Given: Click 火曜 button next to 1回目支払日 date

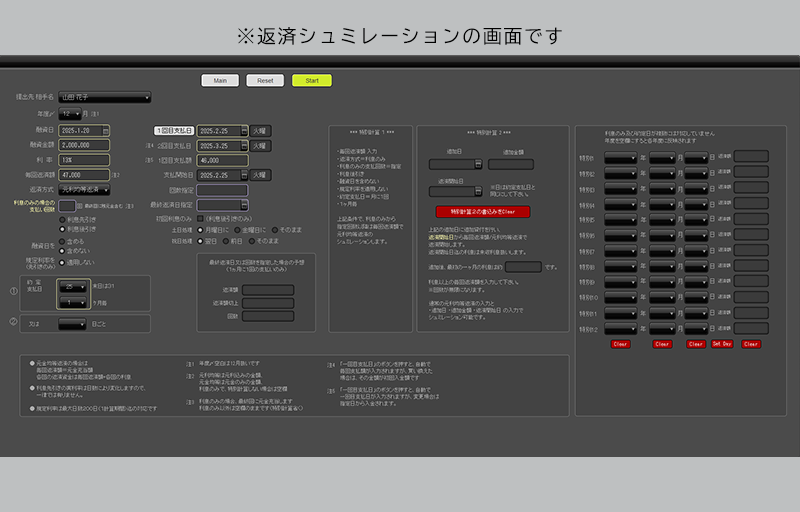Looking at the screenshot, I should tap(260, 131).
